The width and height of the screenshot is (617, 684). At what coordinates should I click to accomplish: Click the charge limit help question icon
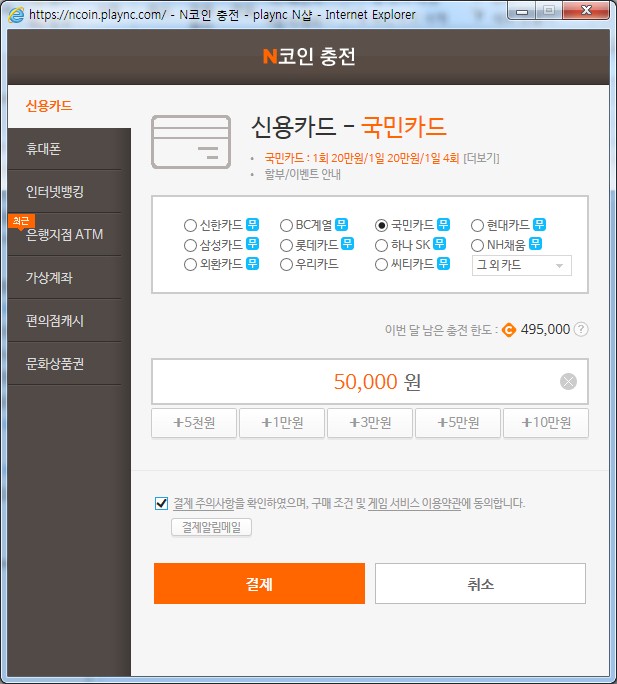point(581,329)
